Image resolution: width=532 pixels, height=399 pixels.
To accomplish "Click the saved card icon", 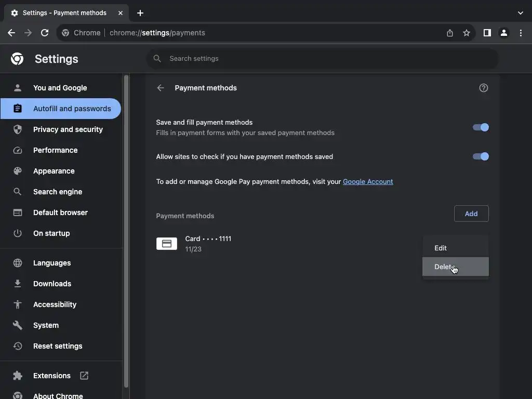I will [x=167, y=244].
